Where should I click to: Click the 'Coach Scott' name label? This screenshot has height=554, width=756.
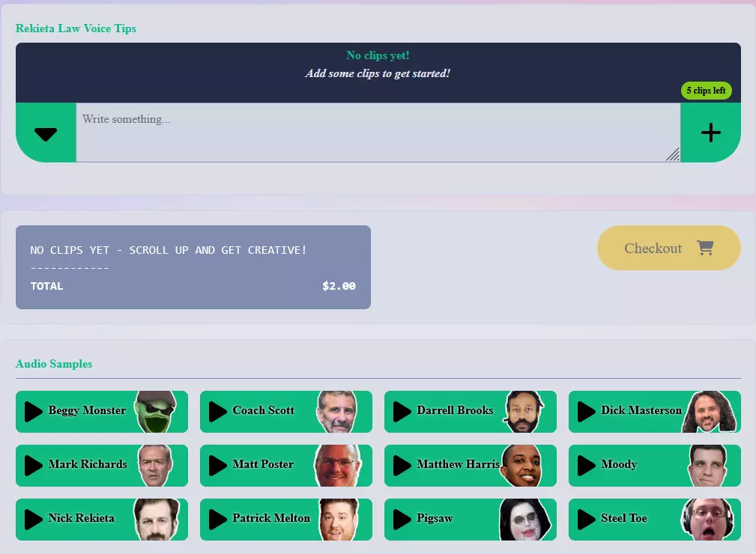pyautogui.click(x=263, y=410)
